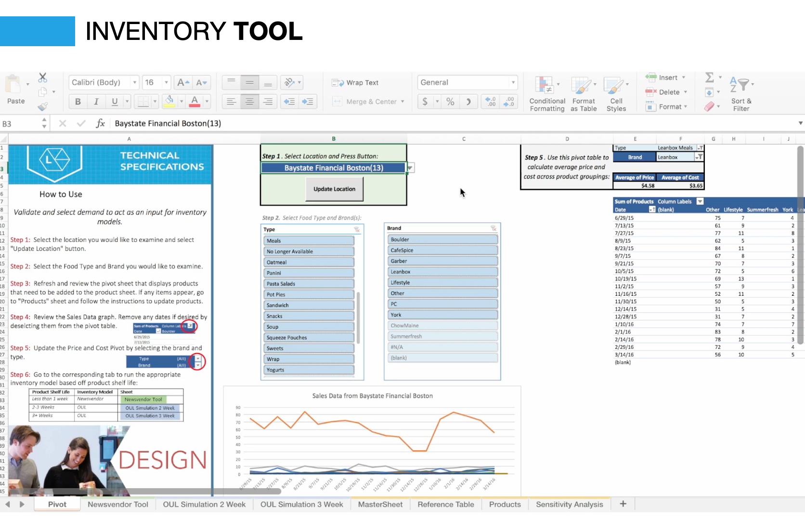Click Wrap Text
Image resolution: width=805 pixels, height=532 pixels.
coord(355,83)
